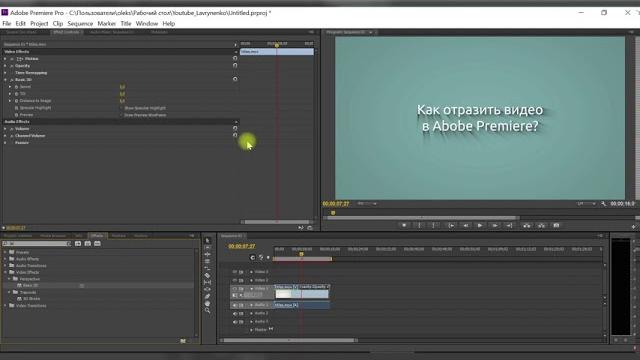
Task: Reset the Opacity effect
Action: click(x=235, y=65)
